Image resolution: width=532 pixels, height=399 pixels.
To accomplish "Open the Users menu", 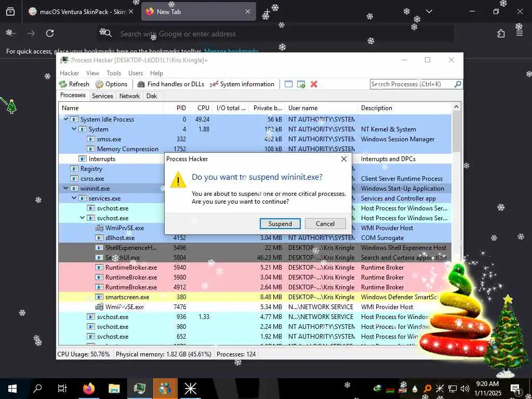I will 136,73.
